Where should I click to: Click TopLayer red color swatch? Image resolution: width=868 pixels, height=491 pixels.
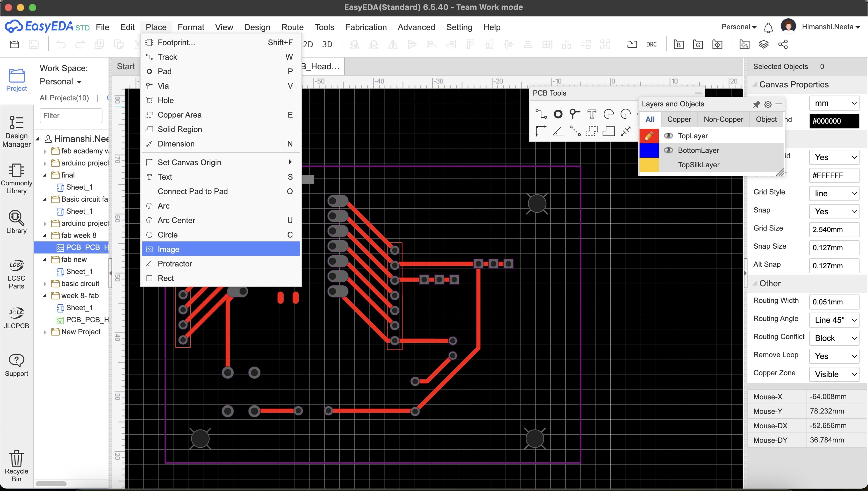(x=649, y=136)
